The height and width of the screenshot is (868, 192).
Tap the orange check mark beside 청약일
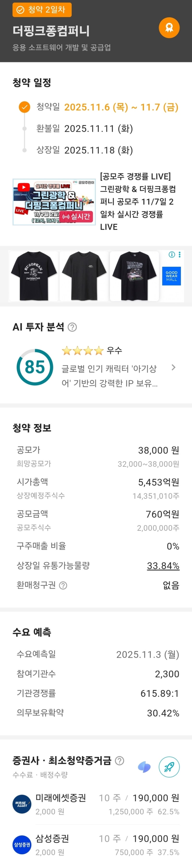tap(24, 107)
